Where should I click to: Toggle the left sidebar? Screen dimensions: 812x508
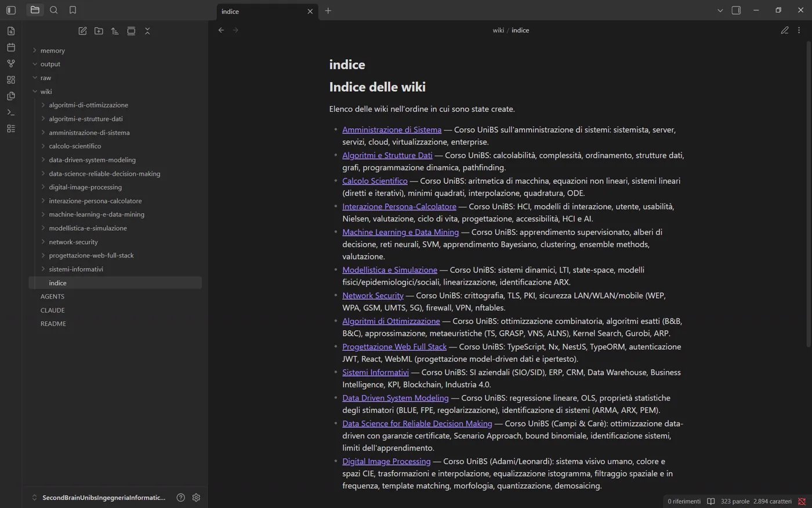pos(11,10)
